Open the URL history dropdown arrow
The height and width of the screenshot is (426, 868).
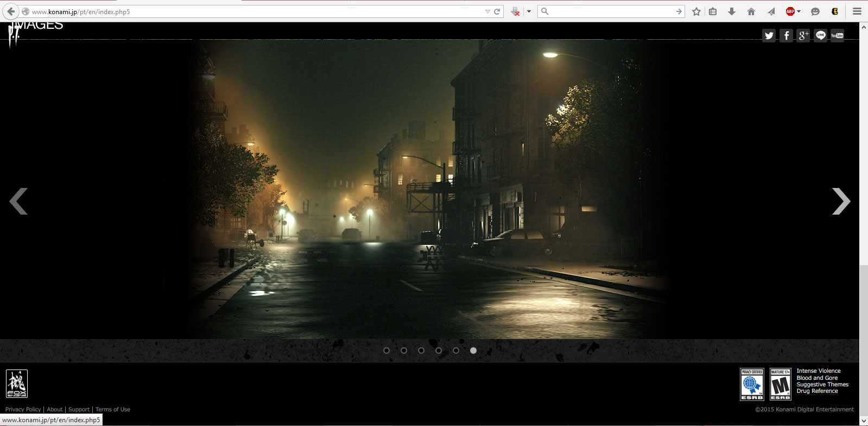[487, 11]
